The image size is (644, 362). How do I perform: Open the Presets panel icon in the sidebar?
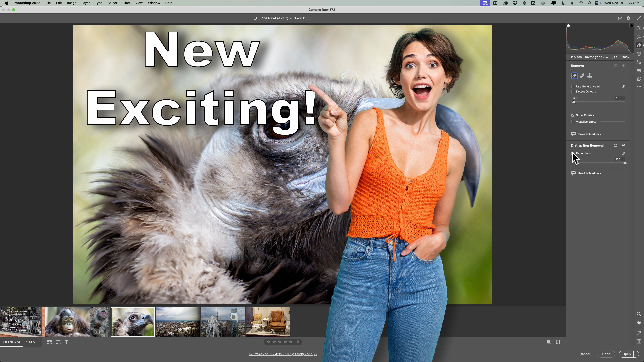(x=639, y=70)
